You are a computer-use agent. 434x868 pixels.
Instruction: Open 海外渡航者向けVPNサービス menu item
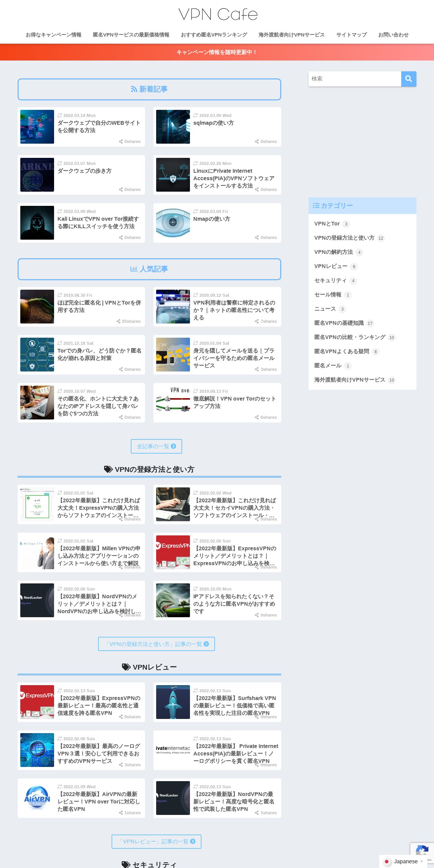point(291,35)
